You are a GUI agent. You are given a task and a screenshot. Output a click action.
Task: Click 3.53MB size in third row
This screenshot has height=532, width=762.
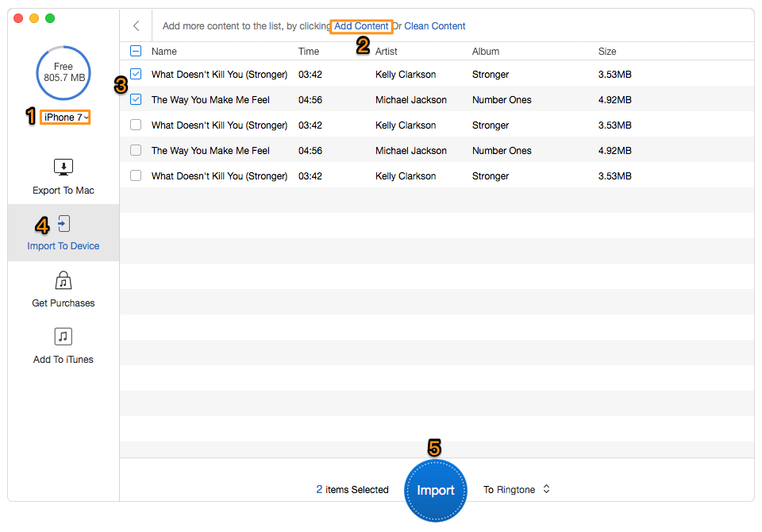pos(614,125)
